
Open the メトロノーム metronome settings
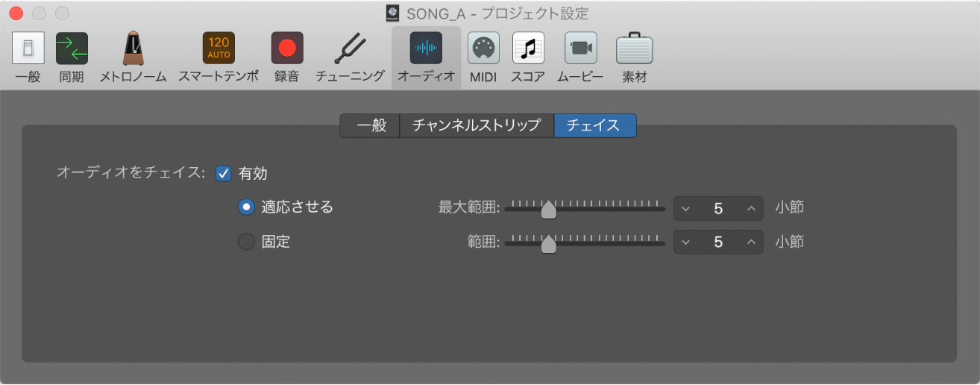(134, 57)
